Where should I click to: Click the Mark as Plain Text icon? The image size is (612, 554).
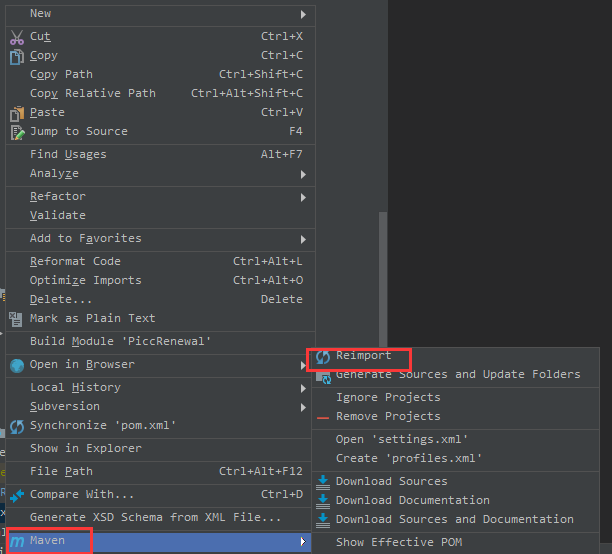click(16, 319)
